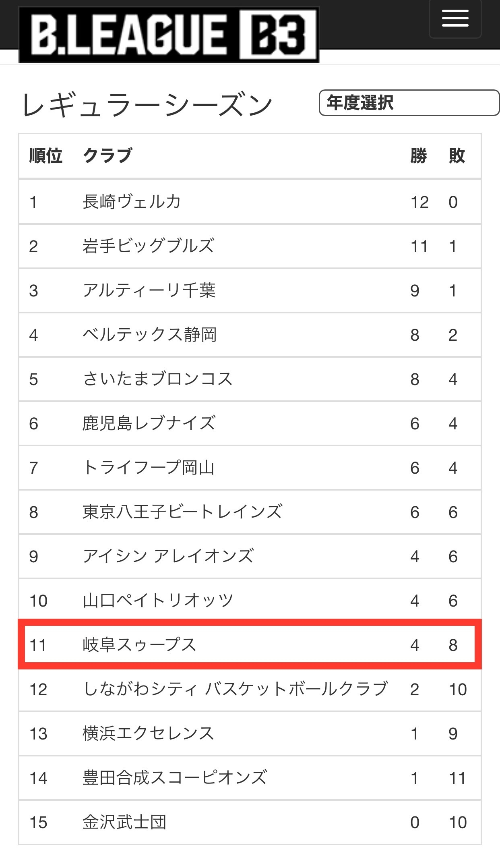Select the トライフープ岡山 club
Image resolution: width=500 pixels, height=868 pixels.
click(148, 468)
